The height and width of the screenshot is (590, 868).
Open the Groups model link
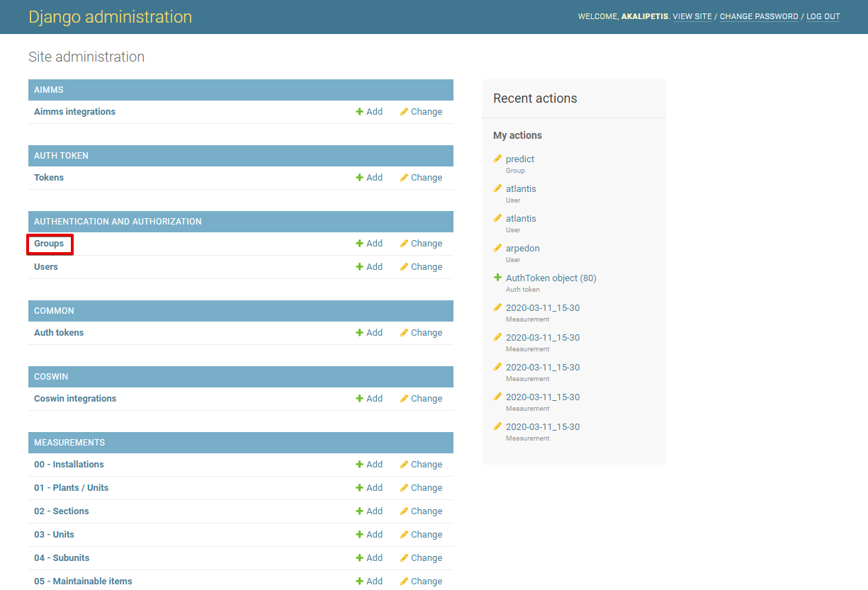point(49,244)
